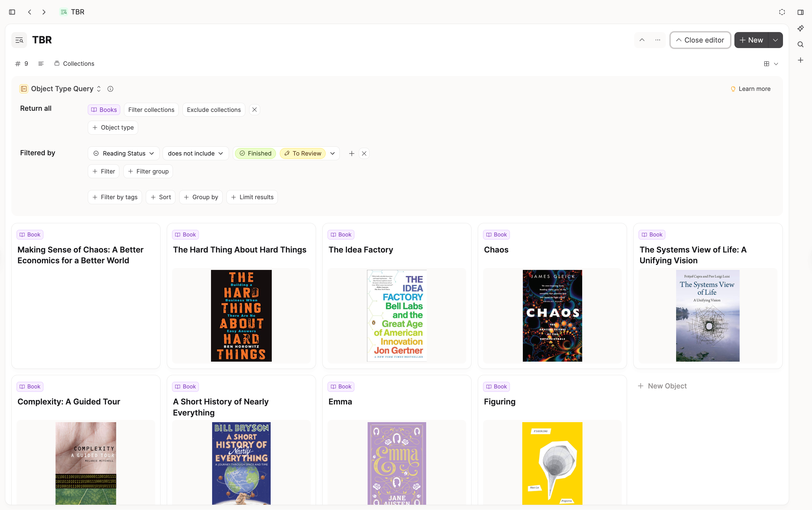Open the three-dot more options menu

tap(658, 40)
